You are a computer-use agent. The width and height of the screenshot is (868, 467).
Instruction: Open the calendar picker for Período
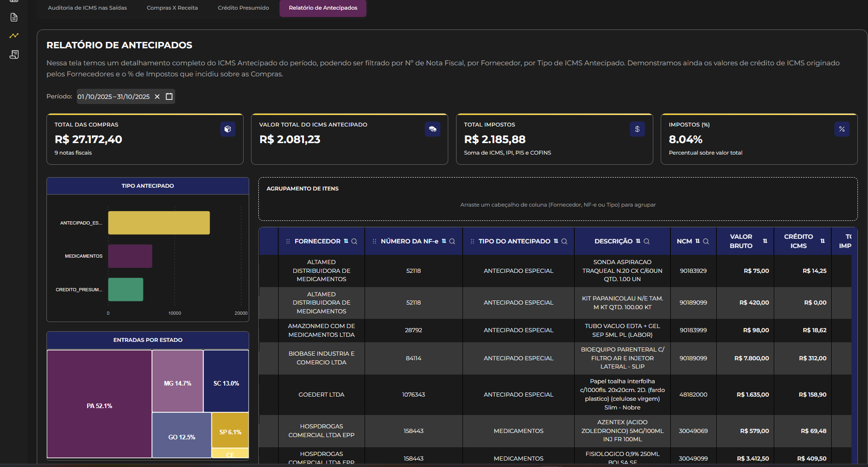point(169,97)
